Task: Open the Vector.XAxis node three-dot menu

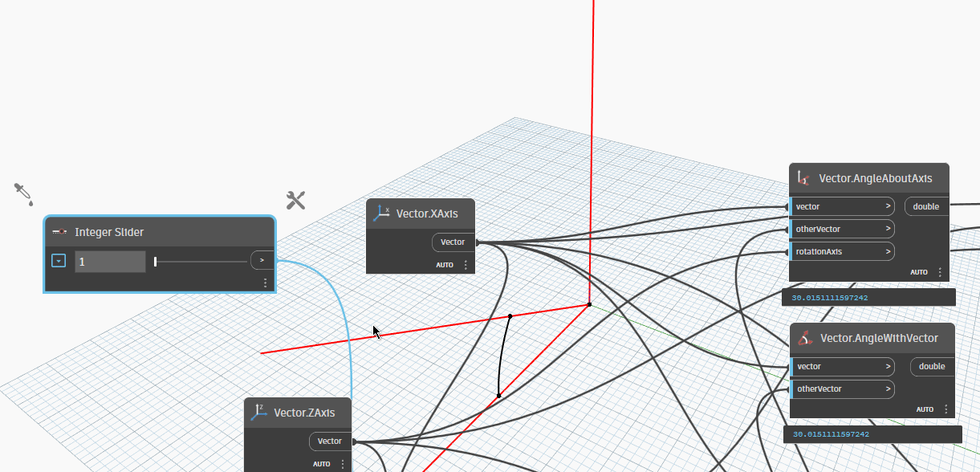Action: (466, 265)
